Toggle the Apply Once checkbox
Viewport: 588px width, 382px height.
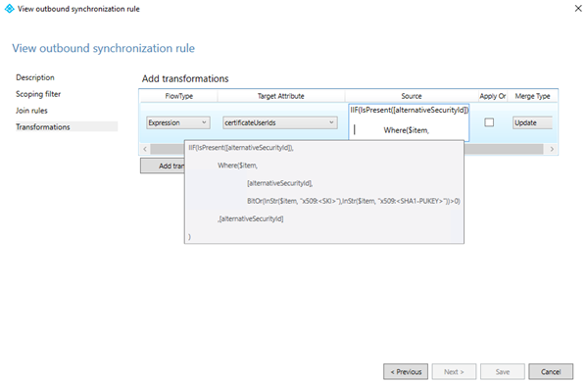tap(489, 122)
